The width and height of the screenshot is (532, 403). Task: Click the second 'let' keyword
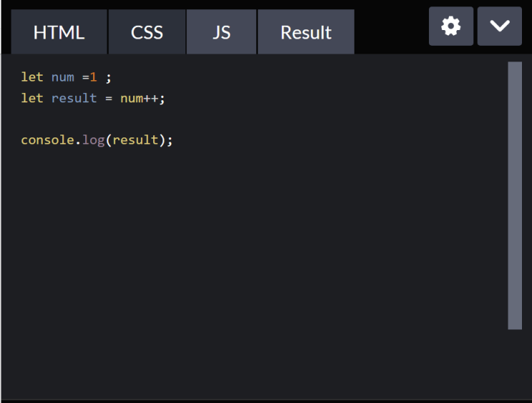[32, 98]
